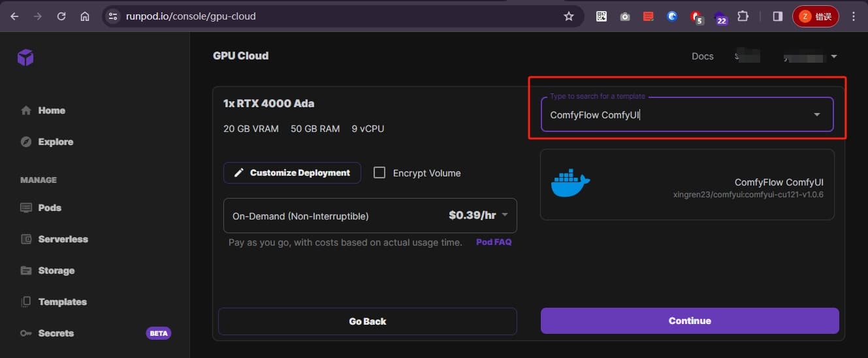This screenshot has width=868, height=358.
Task: Open the Docs link in header
Action: (x=702, y=56)
